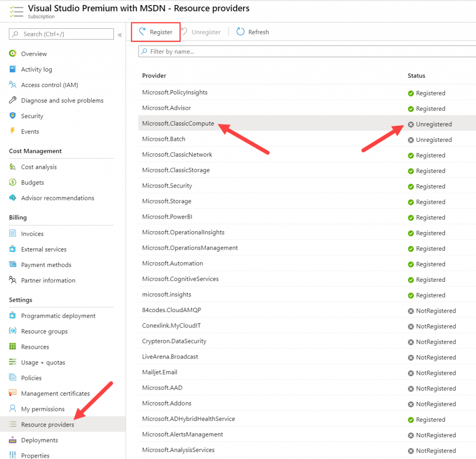Open the Overview page from the sidebar
476x459 pixels.
[x=34, y=53]
